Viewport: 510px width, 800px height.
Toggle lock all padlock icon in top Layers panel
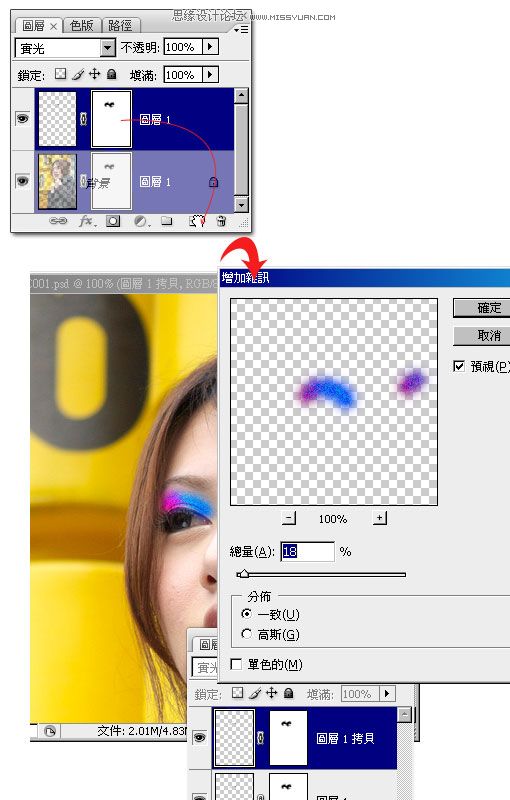(x=112, y=74)
